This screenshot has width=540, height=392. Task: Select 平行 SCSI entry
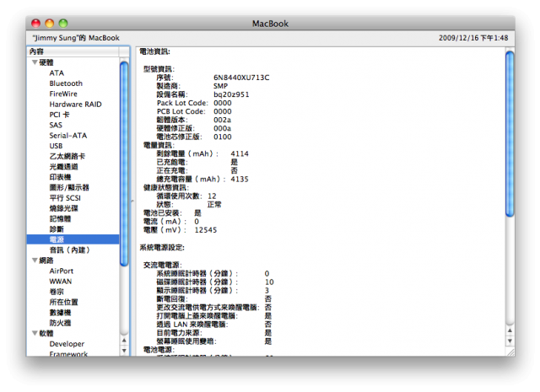pyautogui.click(x=65, y=198)
